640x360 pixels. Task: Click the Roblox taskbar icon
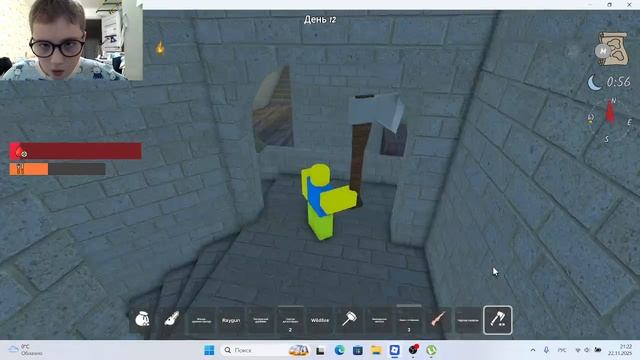[x=395, y=350]
